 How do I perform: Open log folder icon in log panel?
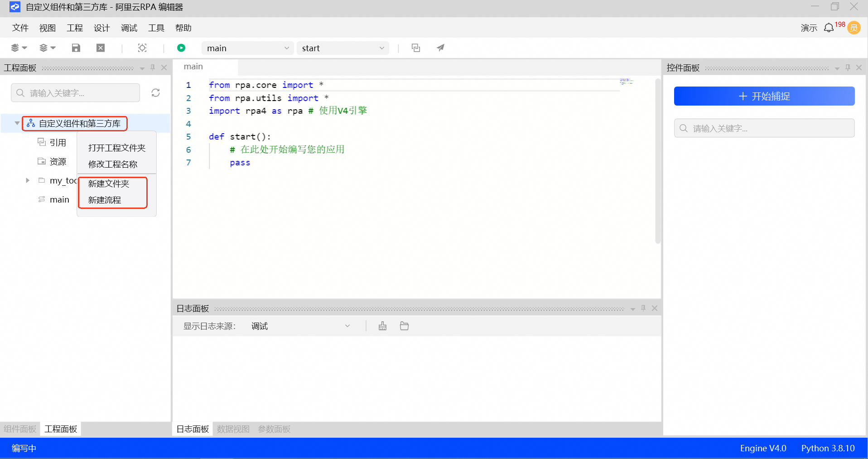tap(404, 326)
